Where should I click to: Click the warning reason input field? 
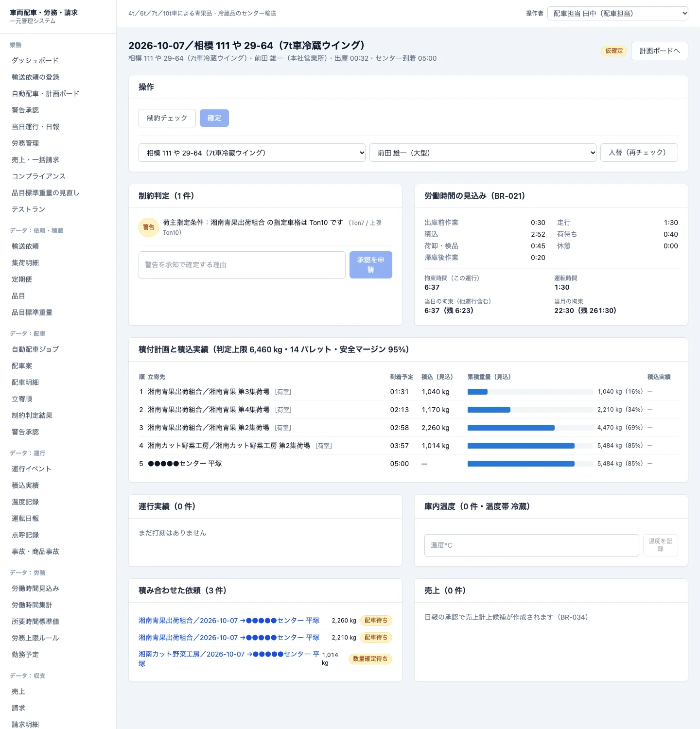pyautogui.click(x=242, y=265)
